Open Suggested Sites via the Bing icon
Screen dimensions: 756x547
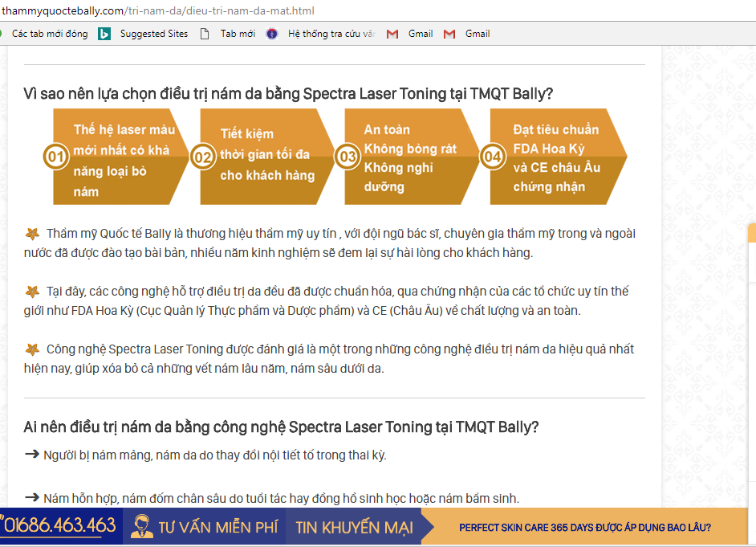[x=104, y=34]
